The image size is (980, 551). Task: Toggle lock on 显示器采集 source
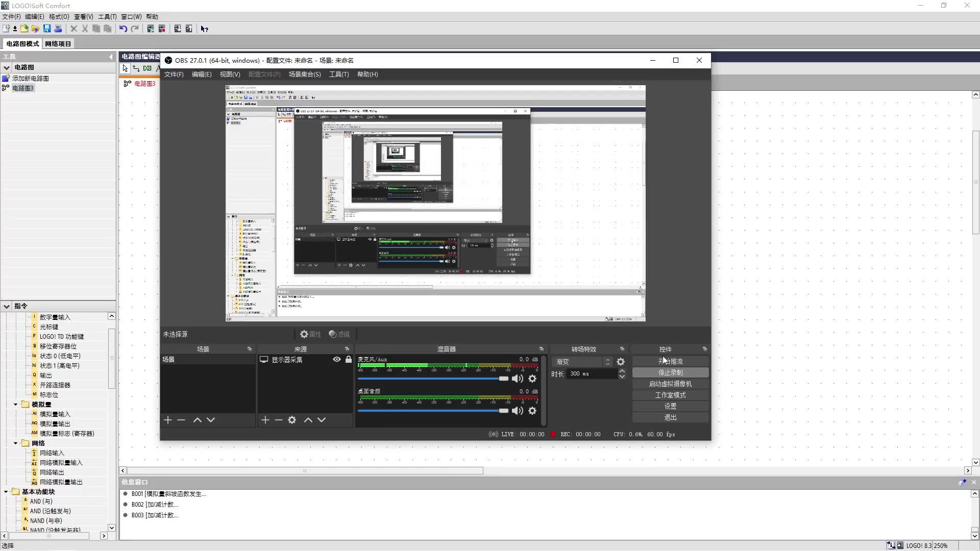pyautogui.click(x=349, y=360)
